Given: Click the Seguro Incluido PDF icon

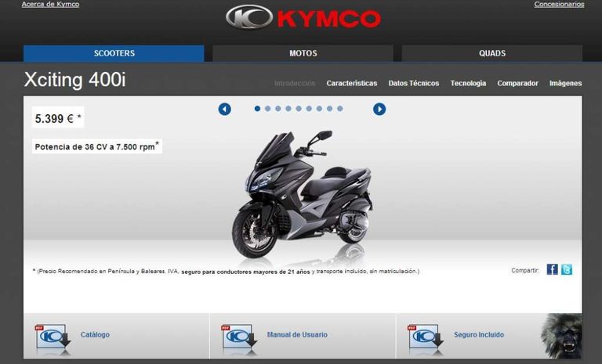Looking at the screenshot, I should pyautogui.click(x=426, y=337).
